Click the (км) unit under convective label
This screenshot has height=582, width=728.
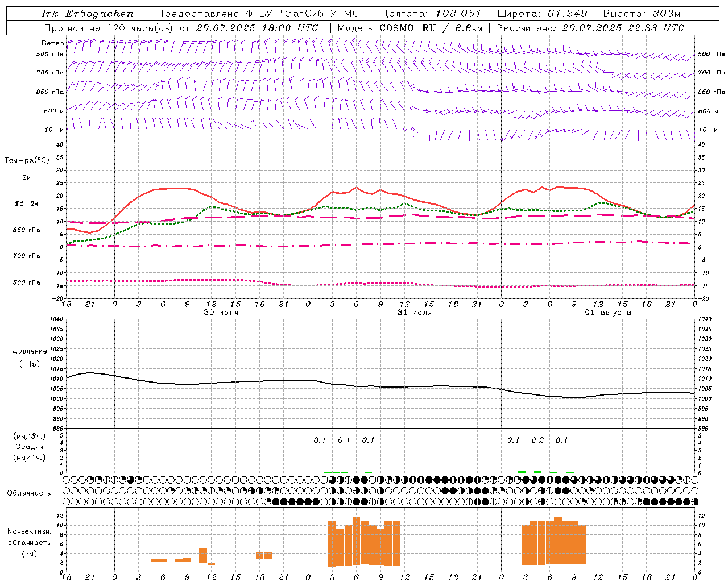pyautogui.click(x=30, y=554)
